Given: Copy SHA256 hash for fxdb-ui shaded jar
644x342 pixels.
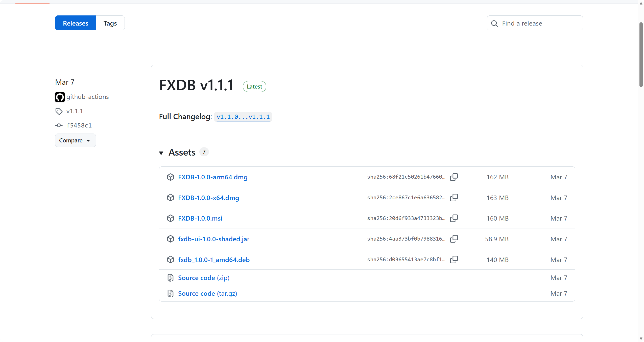Looking at the screenshot, I should (454, 239).
